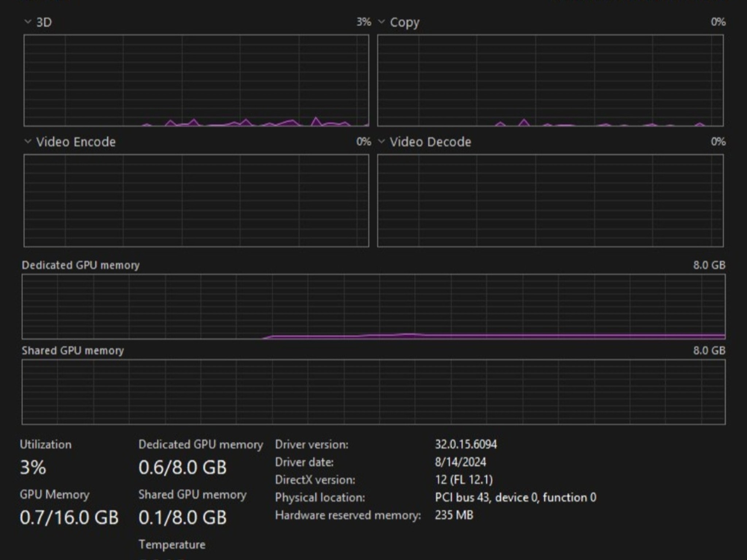Click the 3D engine usage graph
The image size is (747, 560).
pyautogui.click(x=196, y=81)
